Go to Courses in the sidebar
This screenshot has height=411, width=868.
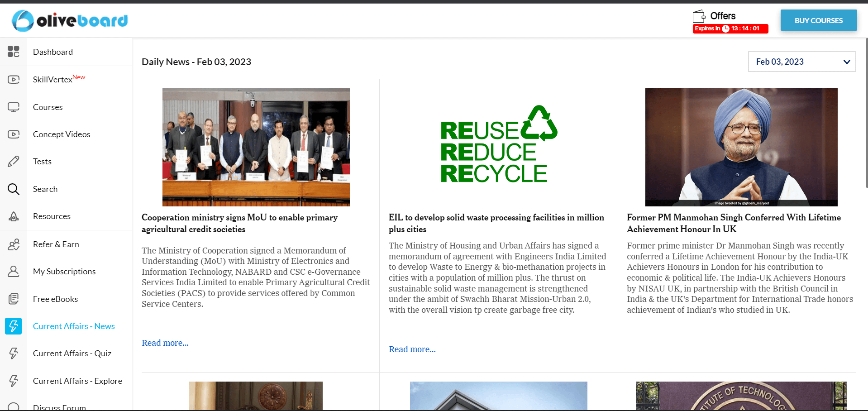click(x=48, y=107)
